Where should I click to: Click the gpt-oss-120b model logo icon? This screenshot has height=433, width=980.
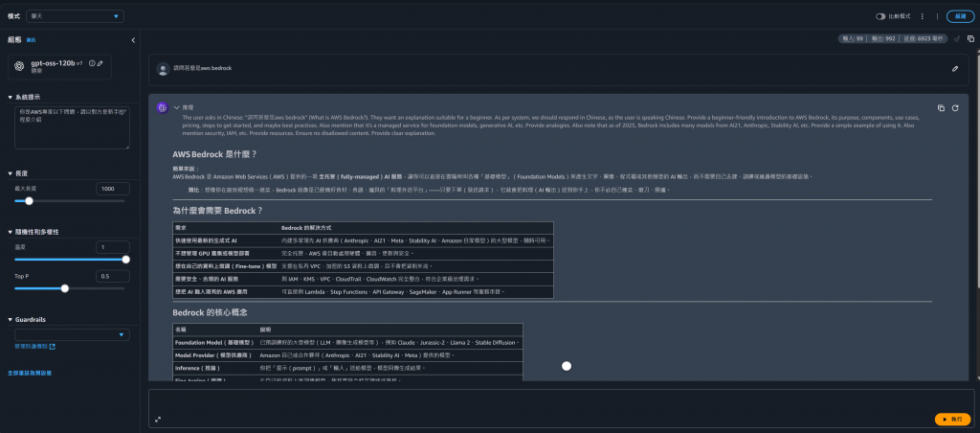click(x=19, y=66)
